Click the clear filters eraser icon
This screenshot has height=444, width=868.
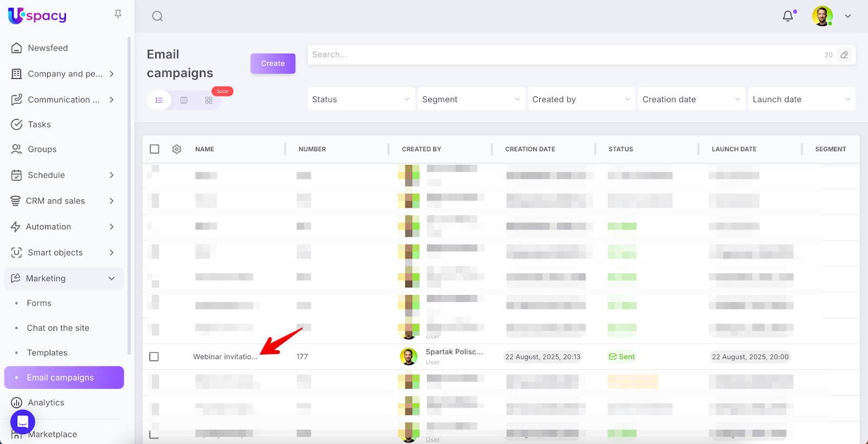coord(844,55)
